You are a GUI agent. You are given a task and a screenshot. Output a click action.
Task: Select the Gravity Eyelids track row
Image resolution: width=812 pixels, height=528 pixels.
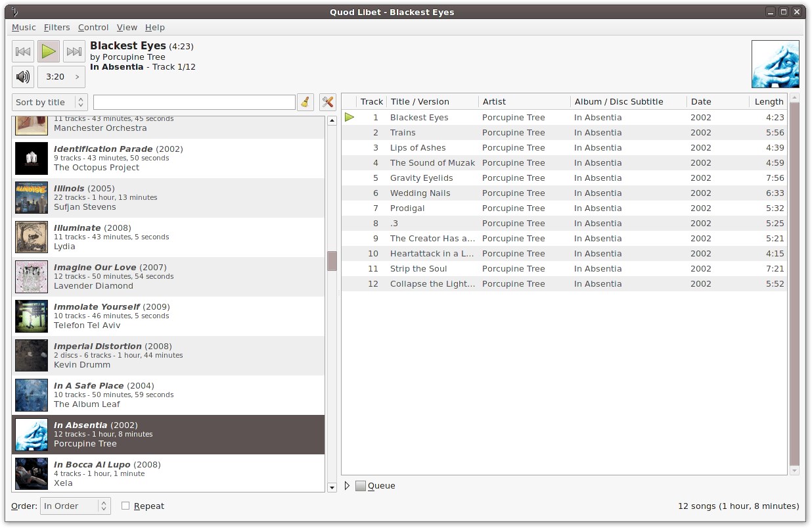pos(564,178)
